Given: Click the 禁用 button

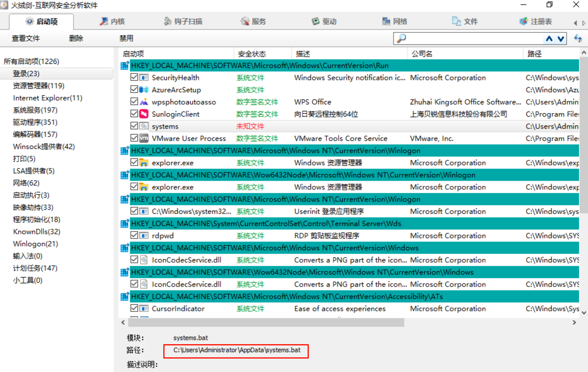Looking at the screenshot, I should click(x=126, y=38).
